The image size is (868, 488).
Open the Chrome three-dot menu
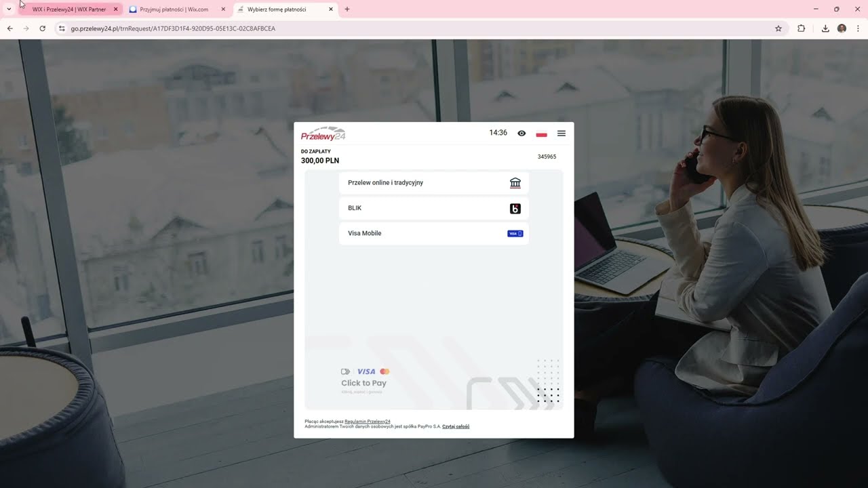[858, 28]
